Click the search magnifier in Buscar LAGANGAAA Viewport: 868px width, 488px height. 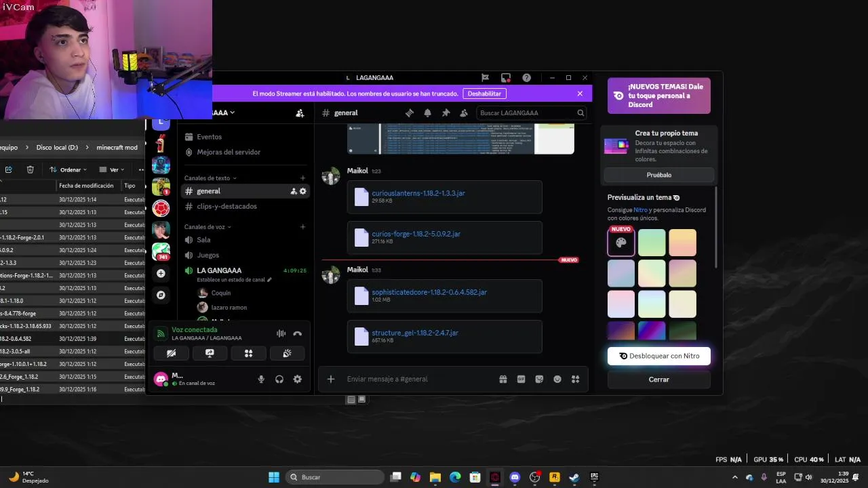[x=580, y=113]
